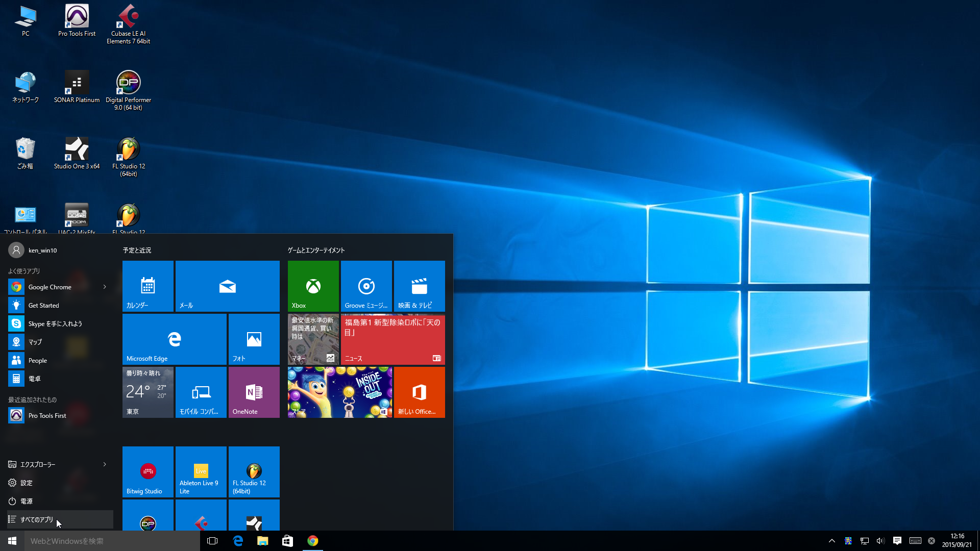Open the マネー news tile
The height and width of the screenshot is (551, 980).
point(313,339)
